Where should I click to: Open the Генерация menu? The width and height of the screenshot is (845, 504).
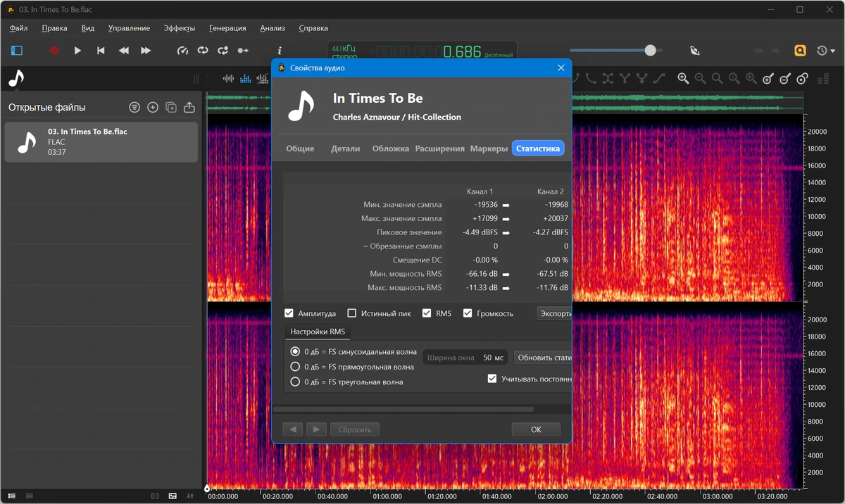(227, 28)
